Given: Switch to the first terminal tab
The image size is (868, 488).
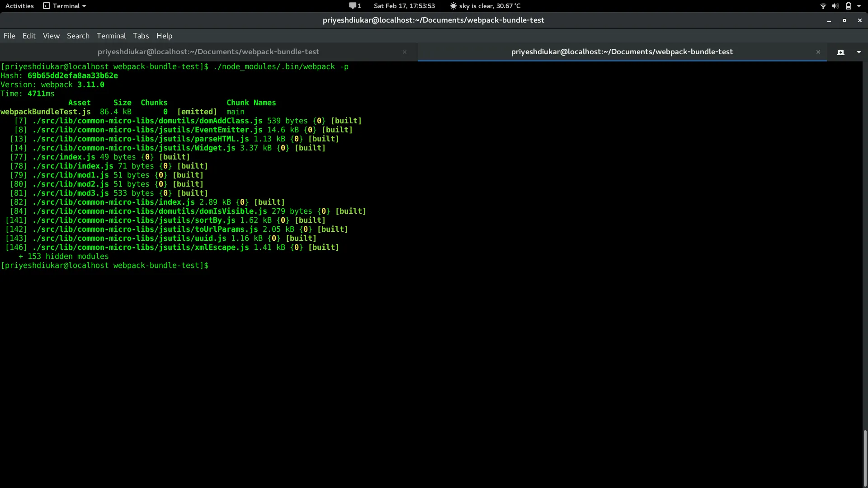Looking at the screenshot, I should [x=208, y=52].
